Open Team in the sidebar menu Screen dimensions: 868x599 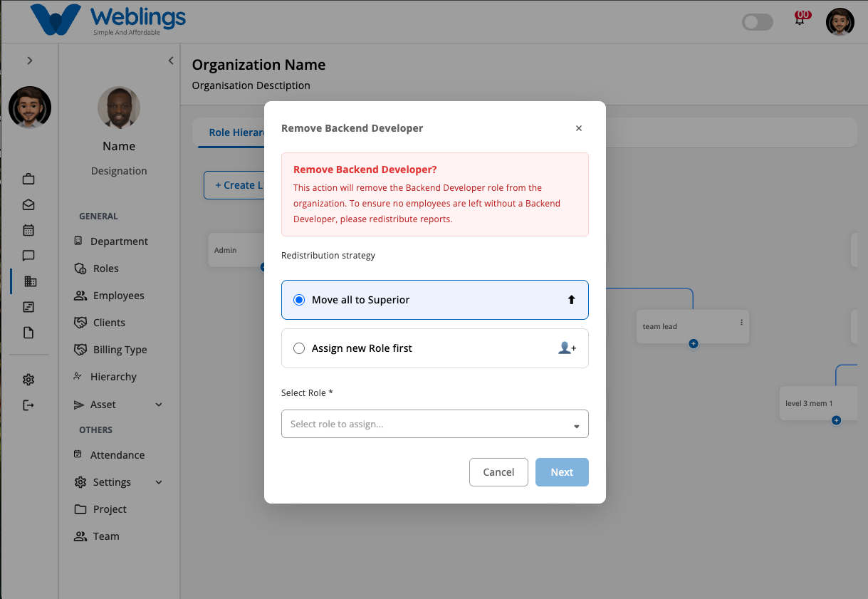click(97, 536)
